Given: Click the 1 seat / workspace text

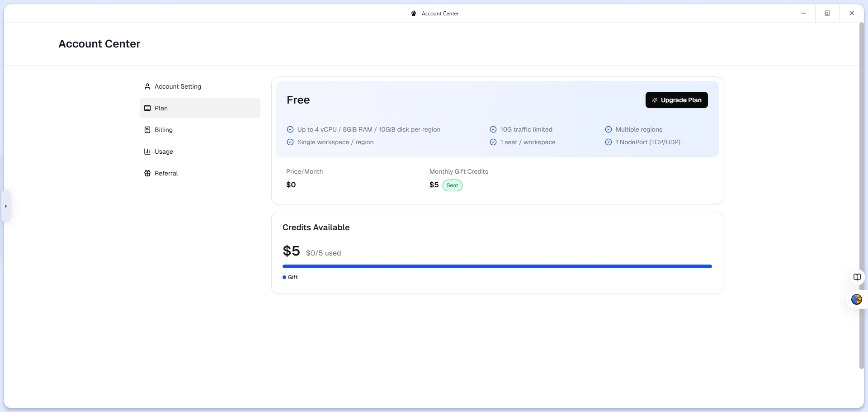Looking at the screenshot, I should [x=528, y=142].
